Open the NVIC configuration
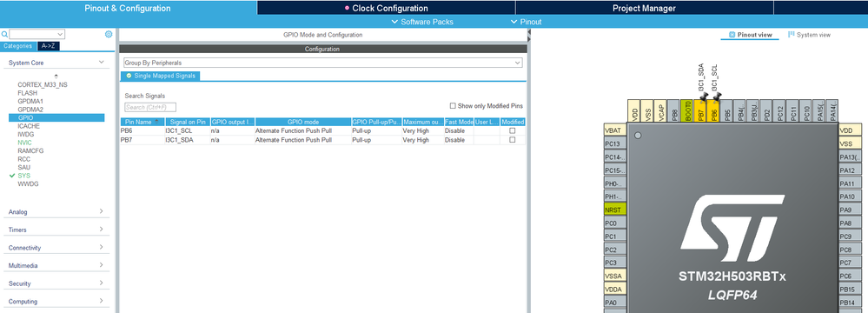 coord(24,143)
